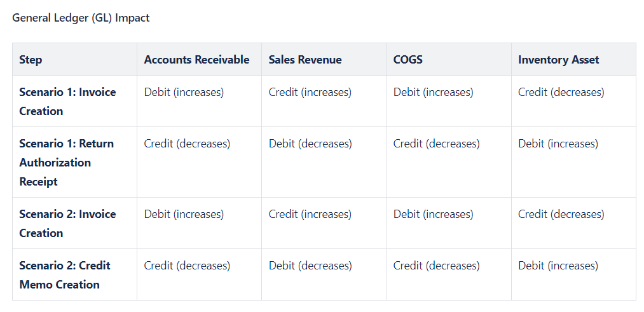Select Inventory Asset cell for Scenario 1 Invoice Creation
The height and width of the screenshot is (312, 644).
561,92
